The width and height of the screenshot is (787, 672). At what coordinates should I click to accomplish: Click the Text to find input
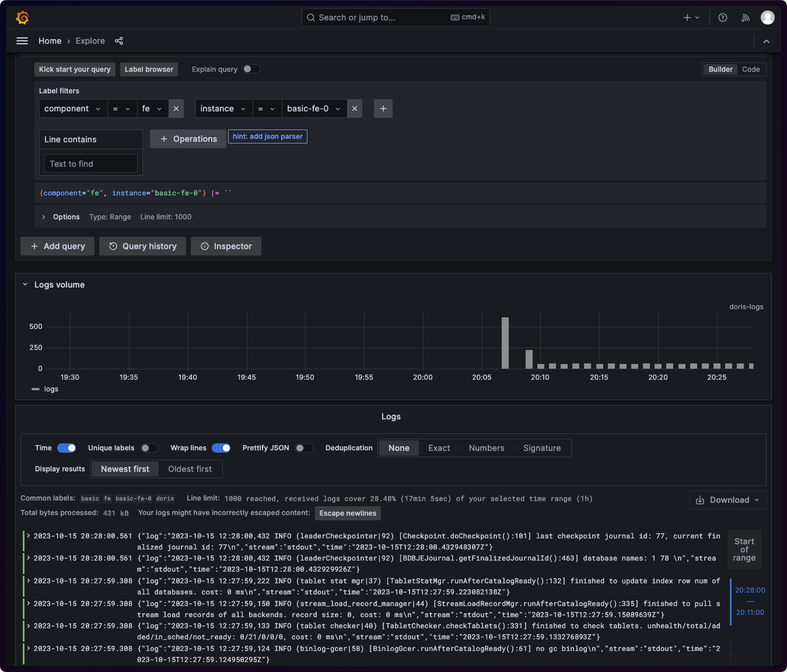(x=91, y=164)
